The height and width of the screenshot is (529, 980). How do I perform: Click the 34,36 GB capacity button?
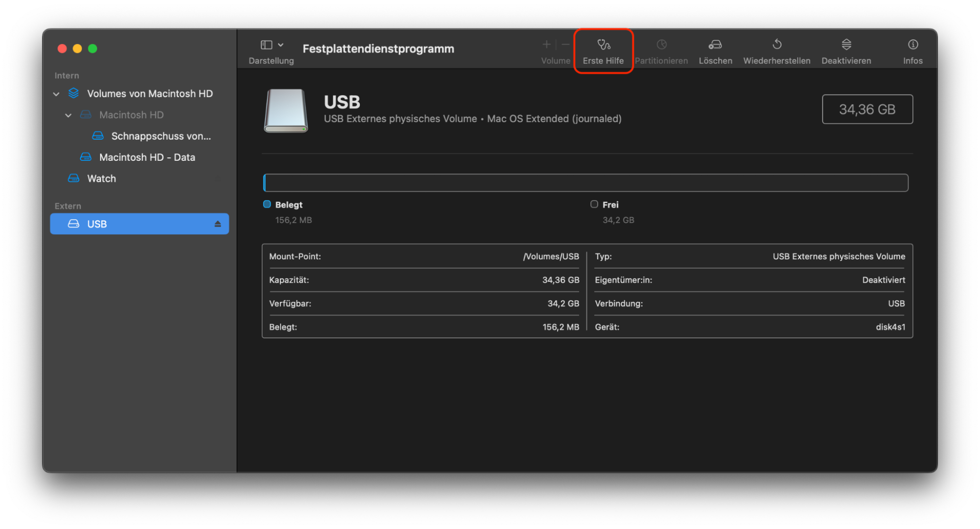[x=867, y=109]
